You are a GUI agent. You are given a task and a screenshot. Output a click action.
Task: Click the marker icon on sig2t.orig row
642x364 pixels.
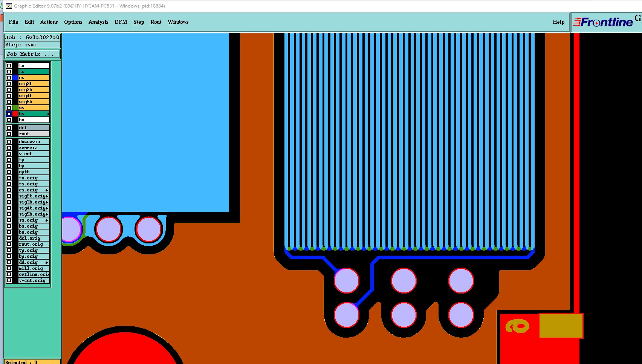[47, 196]
